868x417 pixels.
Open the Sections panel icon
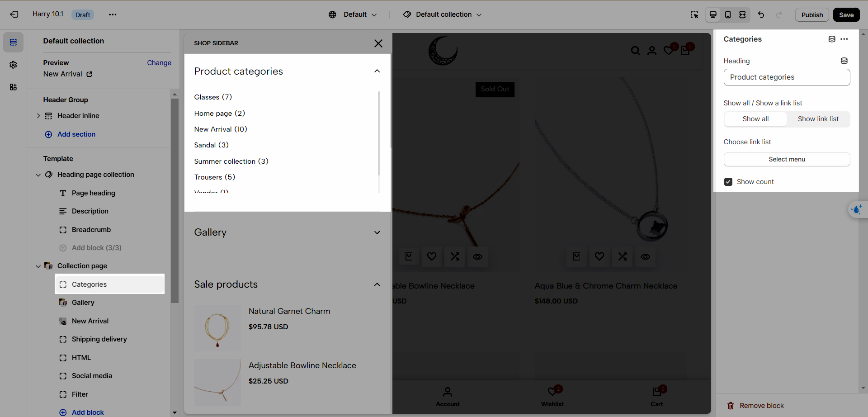coord(13,42)
